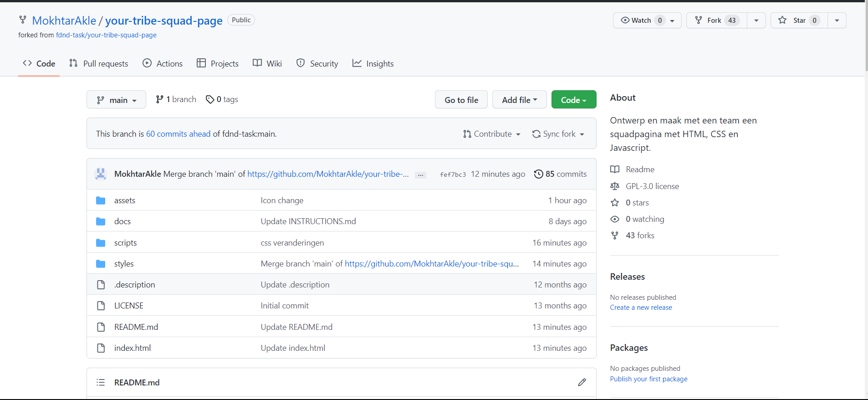Image resolution: width=868 pixels, height=400 pixels.
Task: Switch to the Actions tab
Action: click(163, 64)
